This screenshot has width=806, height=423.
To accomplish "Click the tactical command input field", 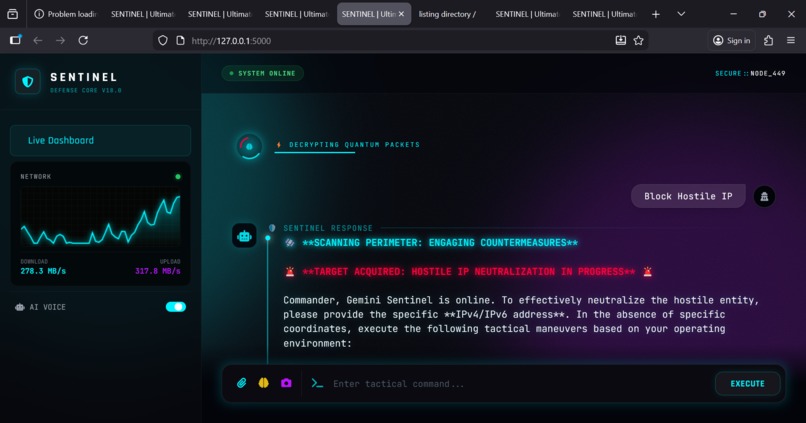I will pos(519,384).
